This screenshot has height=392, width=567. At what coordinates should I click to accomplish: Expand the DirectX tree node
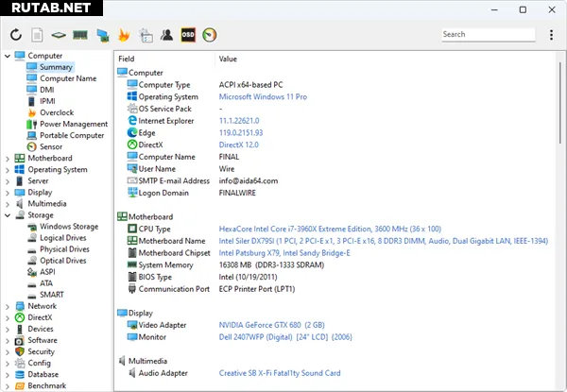[x=8, y=317]
